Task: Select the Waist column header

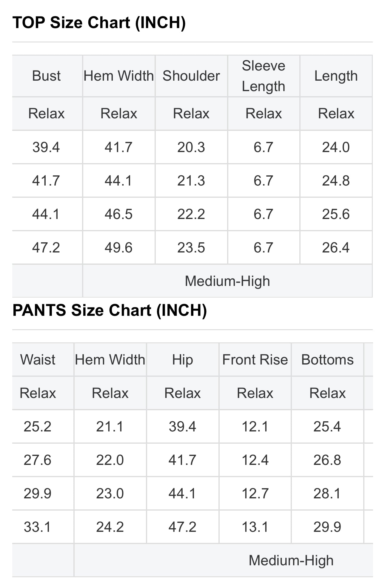Action: pos(38,360)
